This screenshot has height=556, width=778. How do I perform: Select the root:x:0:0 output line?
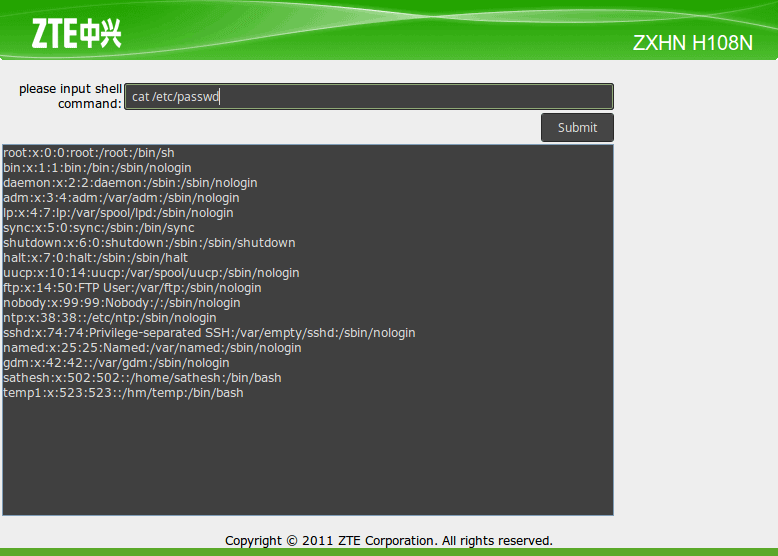pos(89,153)
